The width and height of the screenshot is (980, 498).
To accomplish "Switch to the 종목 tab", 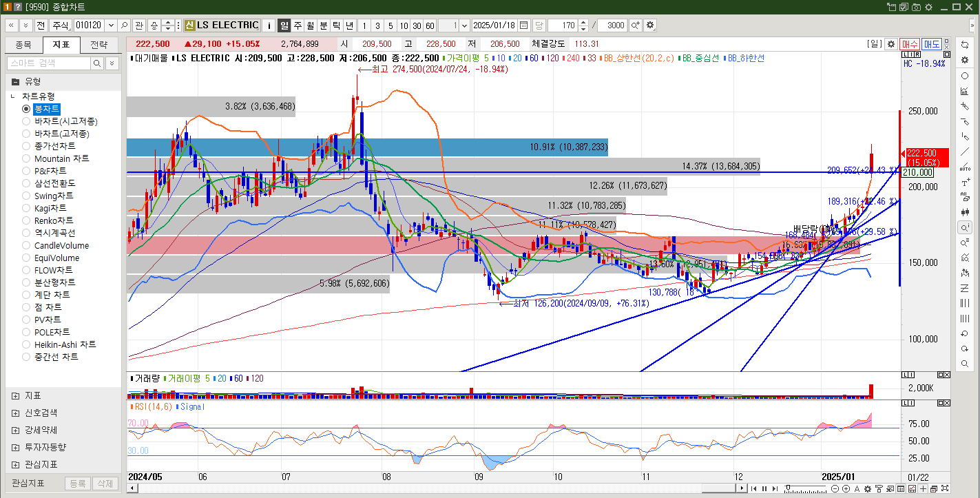I will click(x=23, y=45).
